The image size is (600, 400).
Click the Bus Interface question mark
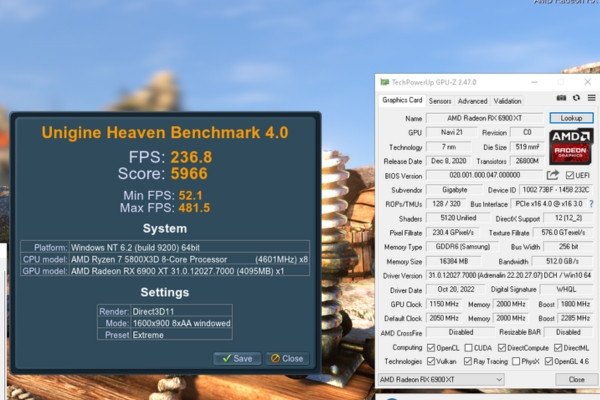[592, 204]
